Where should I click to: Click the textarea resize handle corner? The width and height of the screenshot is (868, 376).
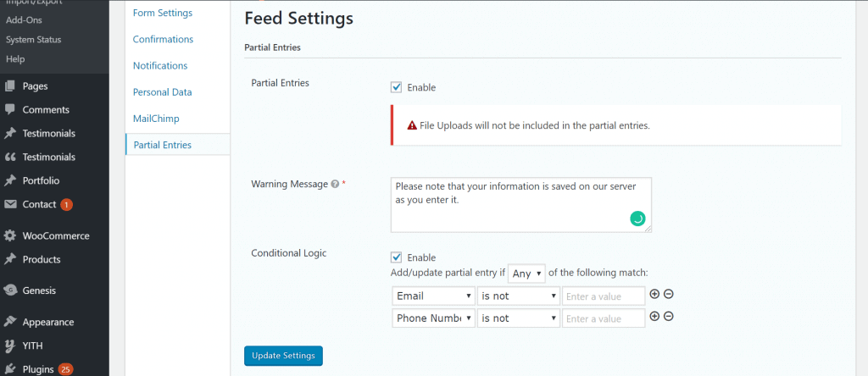pos(648,229)
